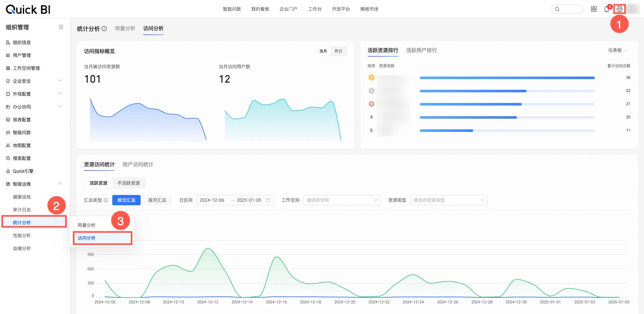Open the 资源类型 select dropdown
The width and height of the screenshot is (644, 314).
pyautogui.click(x=449, y=200)
